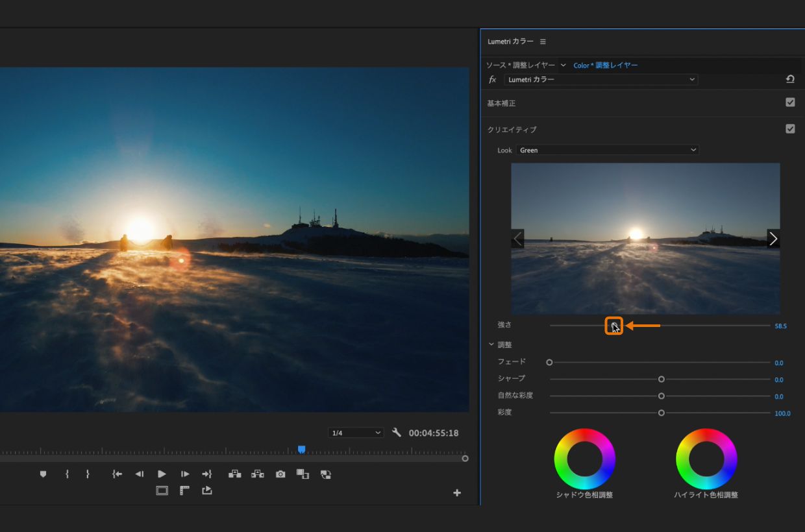The width and height of the screenshot is (805, 532).
Task: Show the next Look preview
Action: 773,239
